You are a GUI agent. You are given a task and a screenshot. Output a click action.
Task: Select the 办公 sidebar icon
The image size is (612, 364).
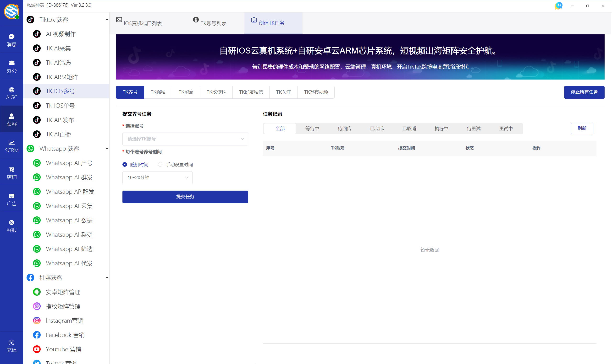[11, 66]
